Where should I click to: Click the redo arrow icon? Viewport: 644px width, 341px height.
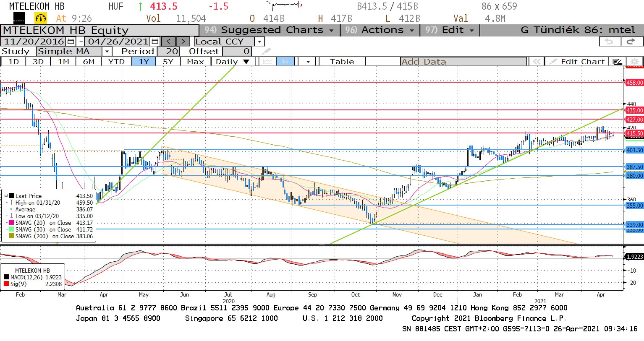coord(631,42)
